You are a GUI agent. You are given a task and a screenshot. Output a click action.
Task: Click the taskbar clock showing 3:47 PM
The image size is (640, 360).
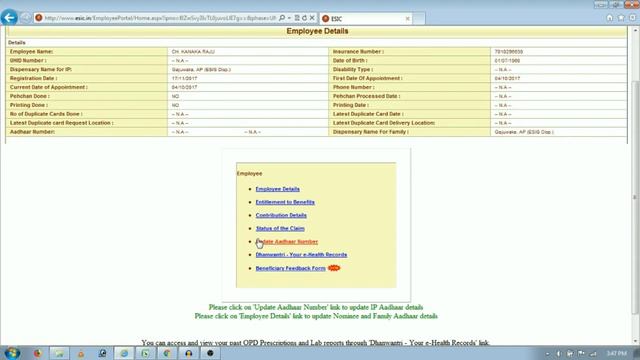616,353
